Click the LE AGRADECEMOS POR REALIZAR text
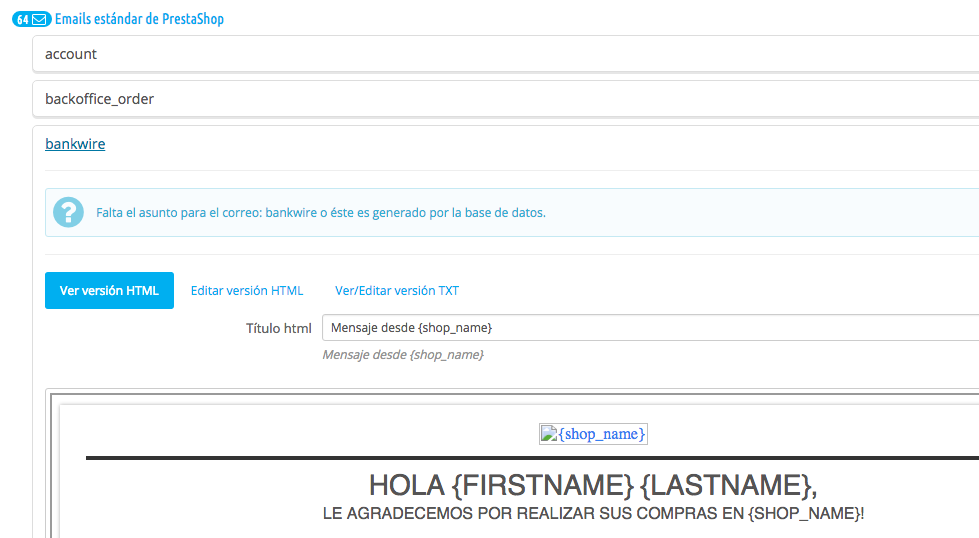The image size is (979, 538). pos(593,514)
